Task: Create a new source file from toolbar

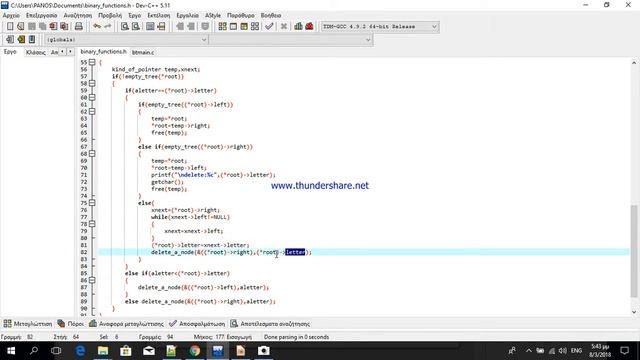Action: click(x=10, y=27)
